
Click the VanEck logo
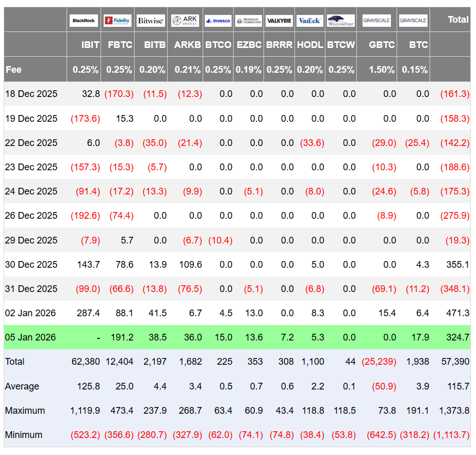309,20
